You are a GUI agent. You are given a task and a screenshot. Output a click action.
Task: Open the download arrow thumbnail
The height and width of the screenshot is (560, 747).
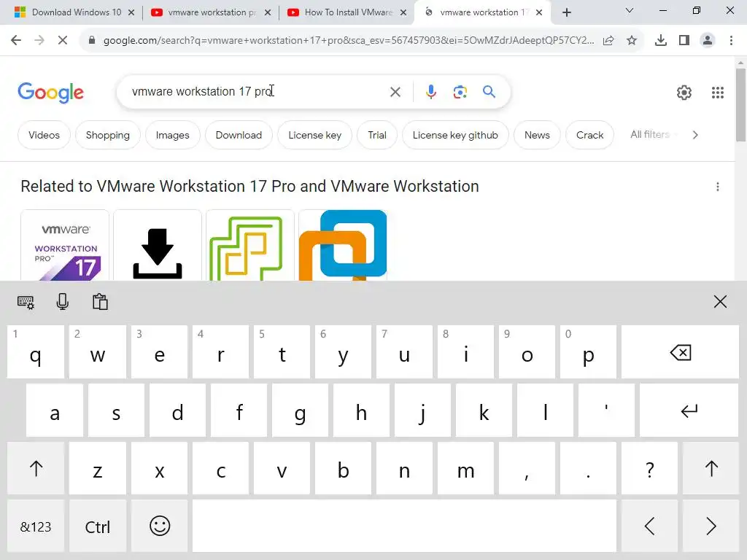click(x=158, y=245)
